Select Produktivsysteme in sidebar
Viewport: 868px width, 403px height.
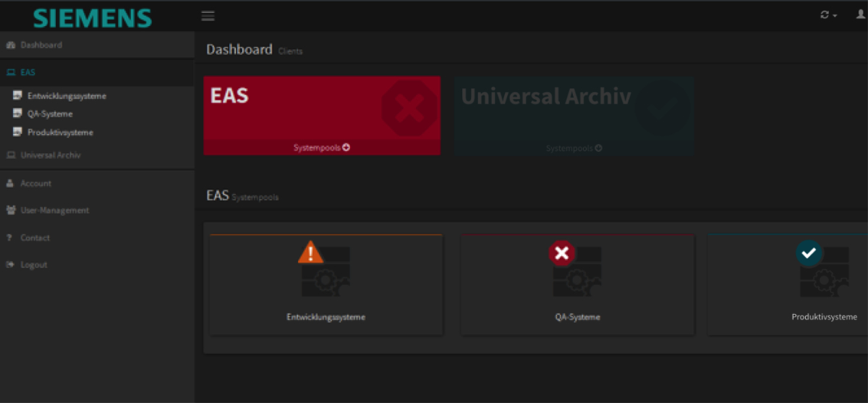point(60,132)
